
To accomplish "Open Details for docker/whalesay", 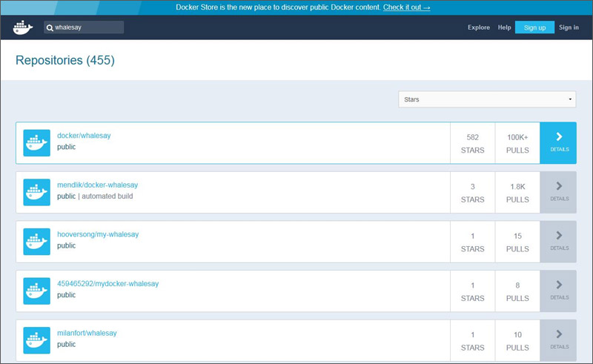I will (x=558, y=142).
